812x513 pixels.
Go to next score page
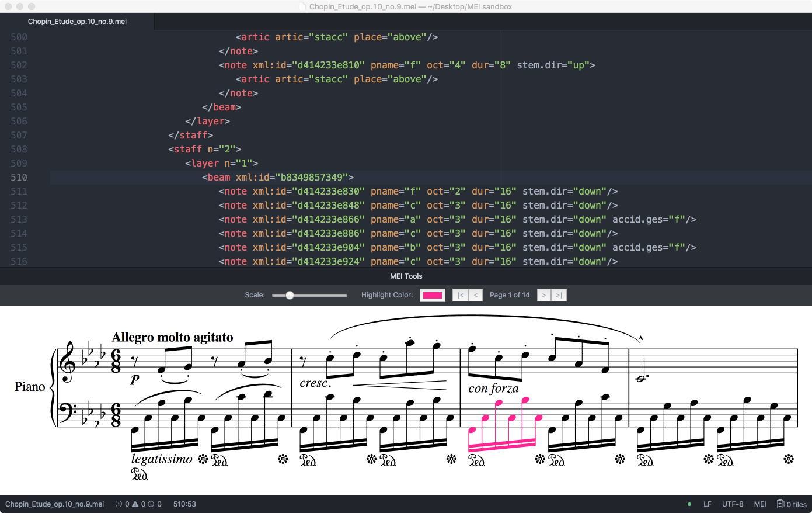543,295
